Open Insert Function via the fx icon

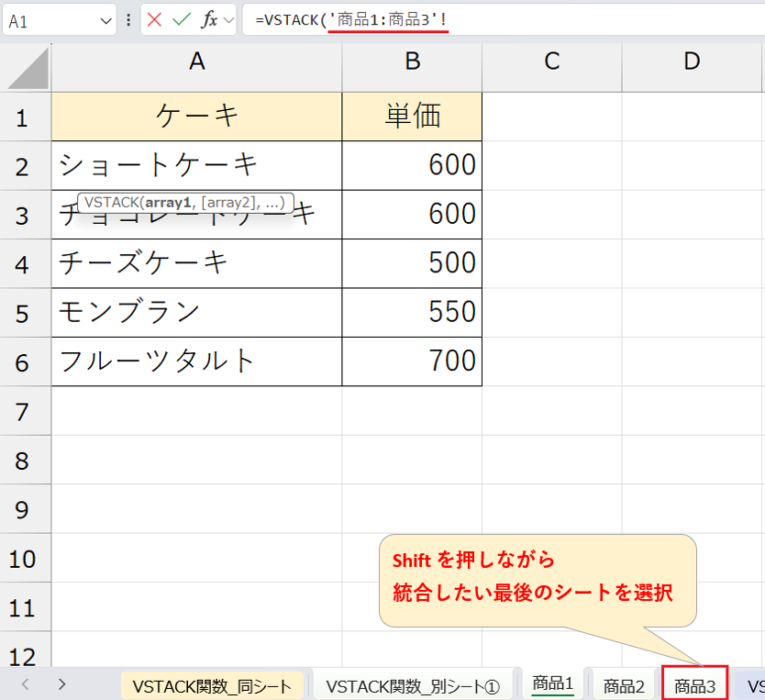click(209, 19)
